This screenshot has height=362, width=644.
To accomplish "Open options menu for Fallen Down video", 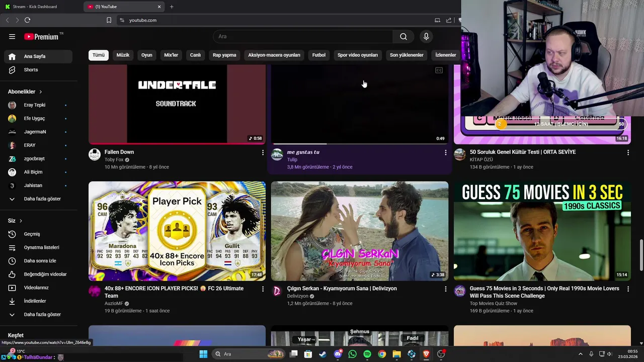I will pyautogui.click(x=263, y=152).
